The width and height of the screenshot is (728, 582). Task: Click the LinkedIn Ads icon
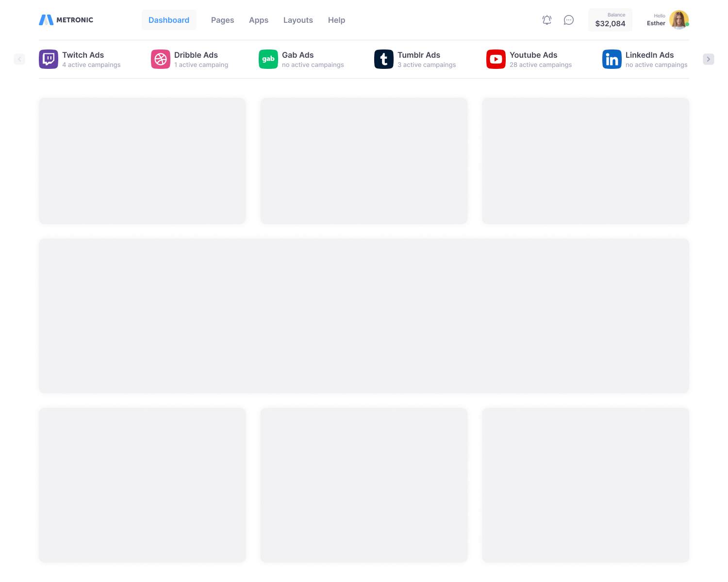coord(612,59)
